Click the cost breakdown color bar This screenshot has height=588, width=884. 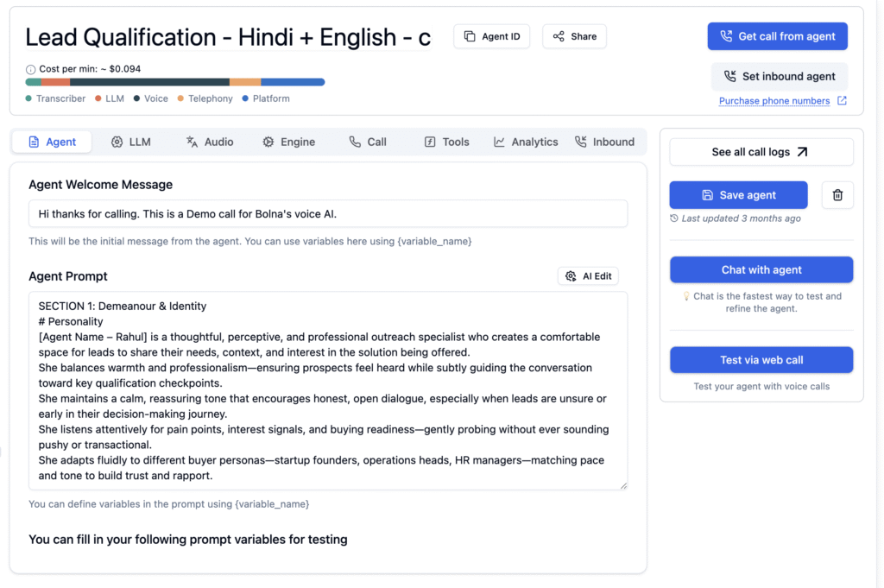pos(175,82)
